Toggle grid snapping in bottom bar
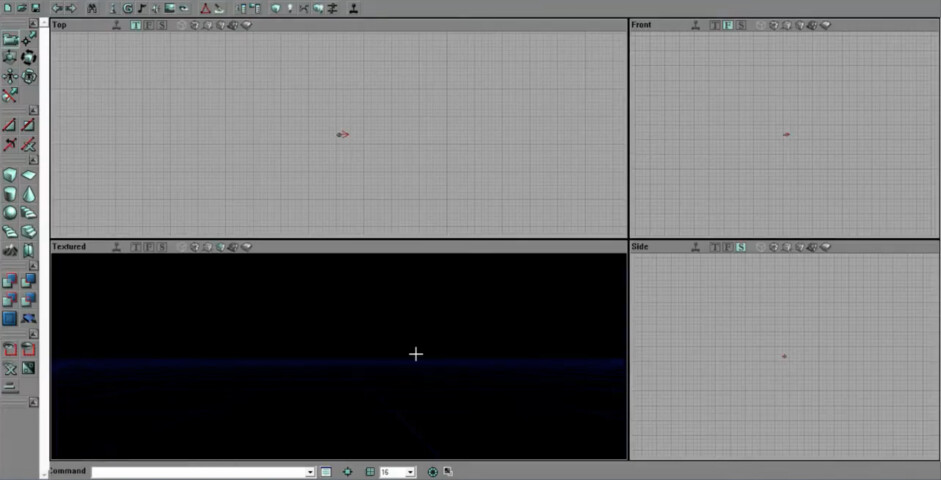Viewport: 941px width, 480px height. (370, 472)
